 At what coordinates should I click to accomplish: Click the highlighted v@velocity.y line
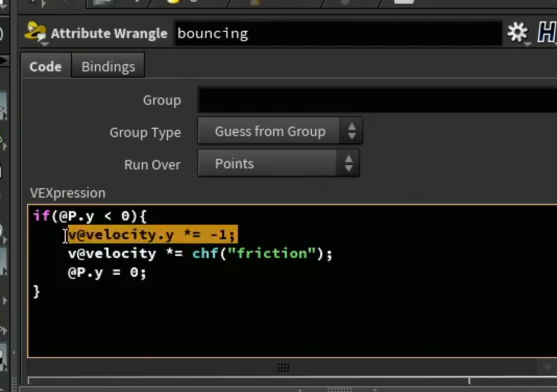click(x=152, y=235)
